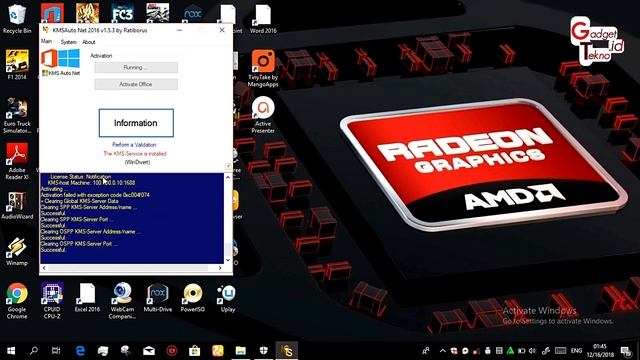Open Microsoft Edge from the taskbar
The image size is (640, 360).
coord(80,351)
